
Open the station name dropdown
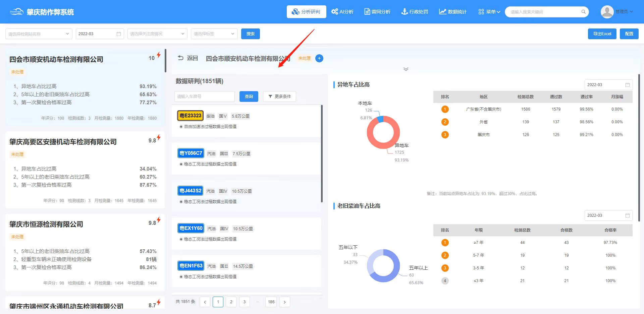coord(39,34)
